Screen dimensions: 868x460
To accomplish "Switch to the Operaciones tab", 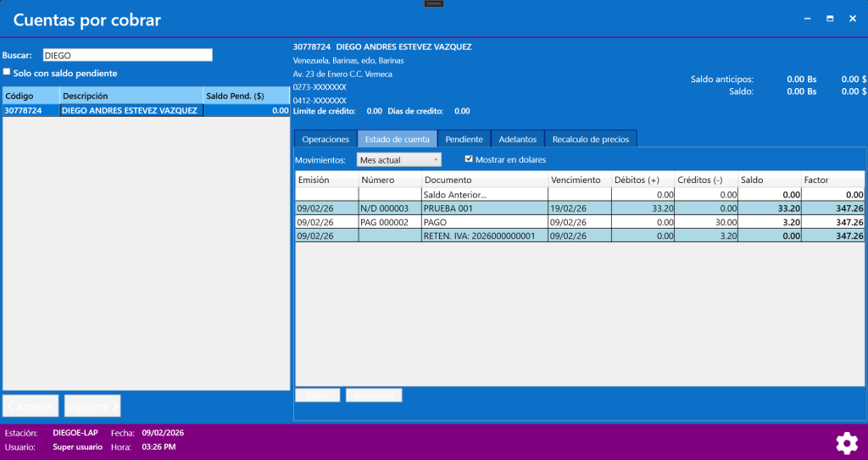I will tap(325, 139).
